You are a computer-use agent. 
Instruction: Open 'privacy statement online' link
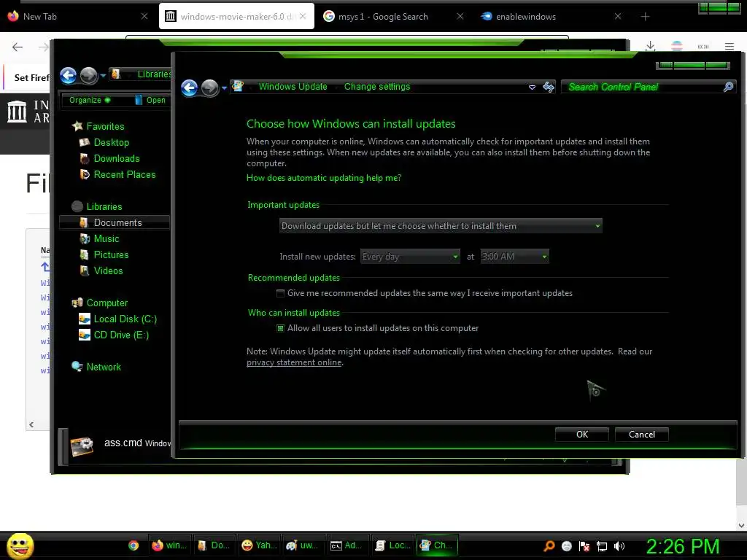294,362
